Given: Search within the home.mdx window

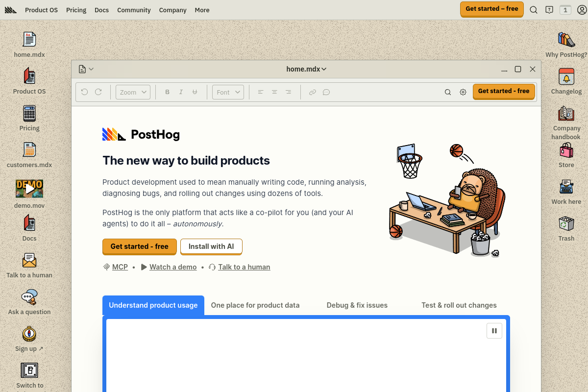Looking at the screenshot, I should (448, 92).
